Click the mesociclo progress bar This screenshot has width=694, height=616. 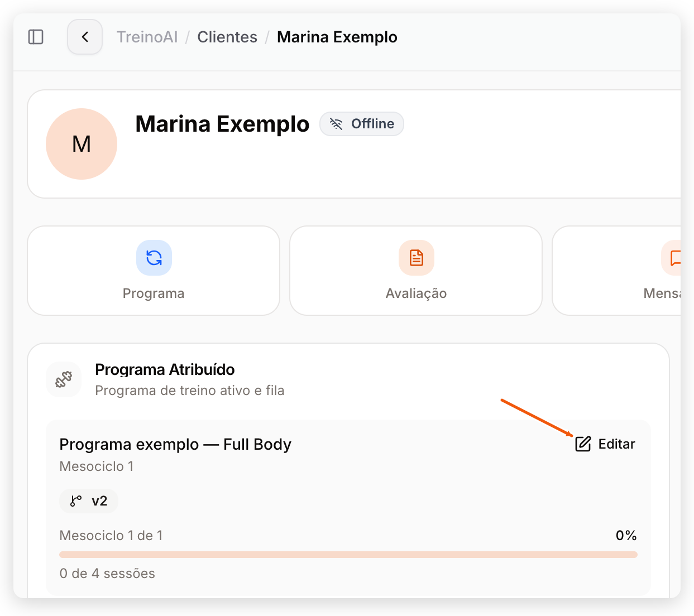pyautogui.click(x=348, y=555)
